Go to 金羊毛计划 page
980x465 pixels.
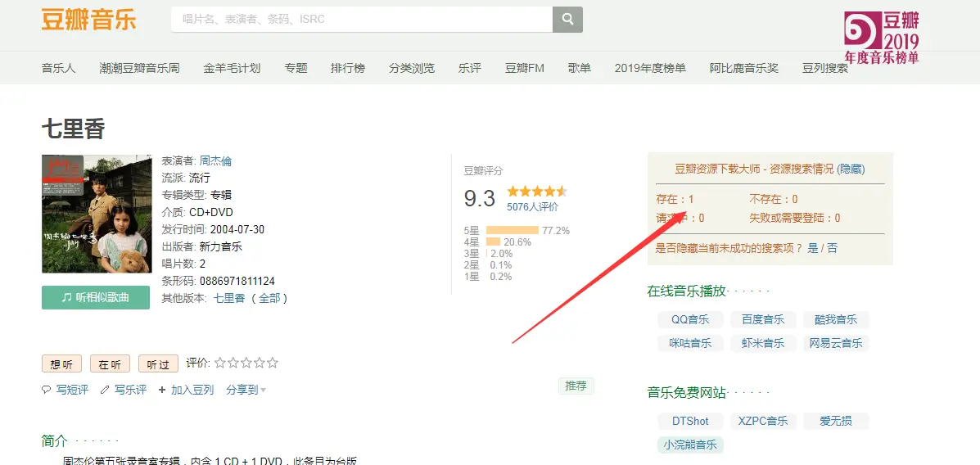tap(232, 68)
